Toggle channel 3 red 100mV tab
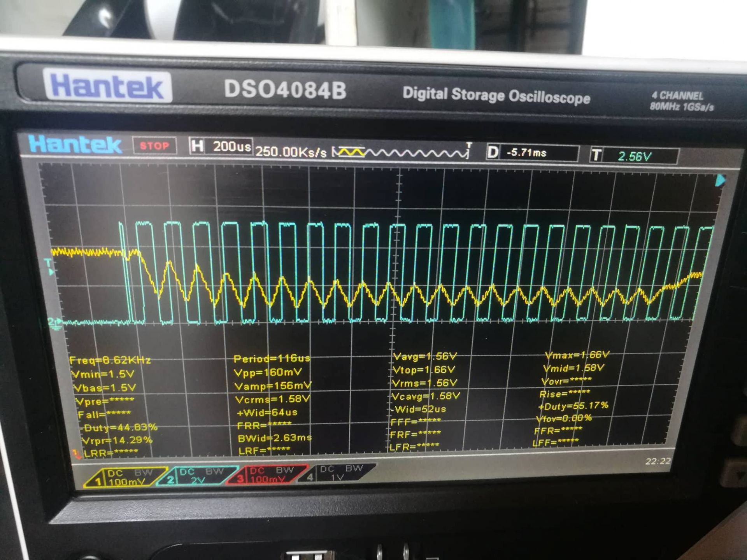This screenshot has width=747, height=560. 268,475
